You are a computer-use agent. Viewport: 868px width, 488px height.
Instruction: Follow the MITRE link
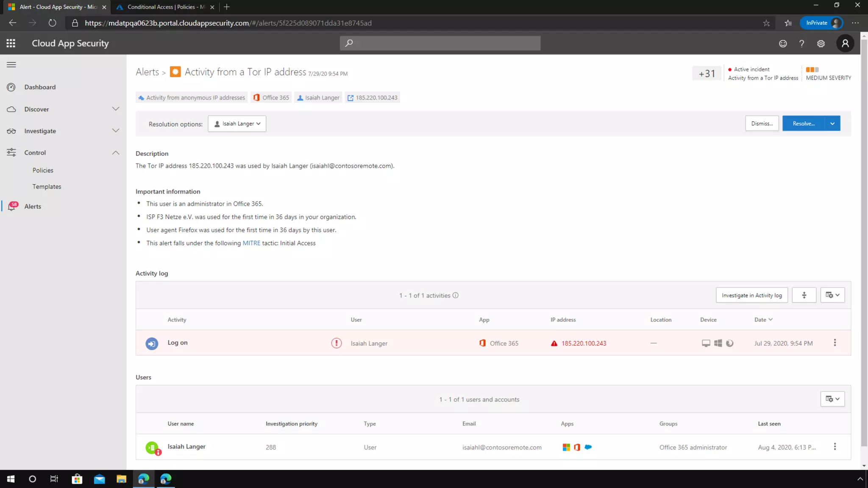point(251,243)
